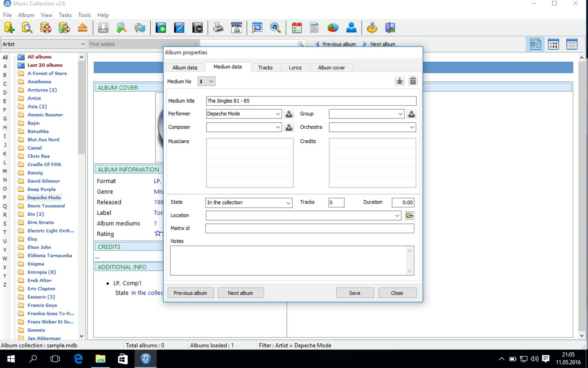
Task: Click the browse folder icon beside Location
Action: [x=410, y=216]
